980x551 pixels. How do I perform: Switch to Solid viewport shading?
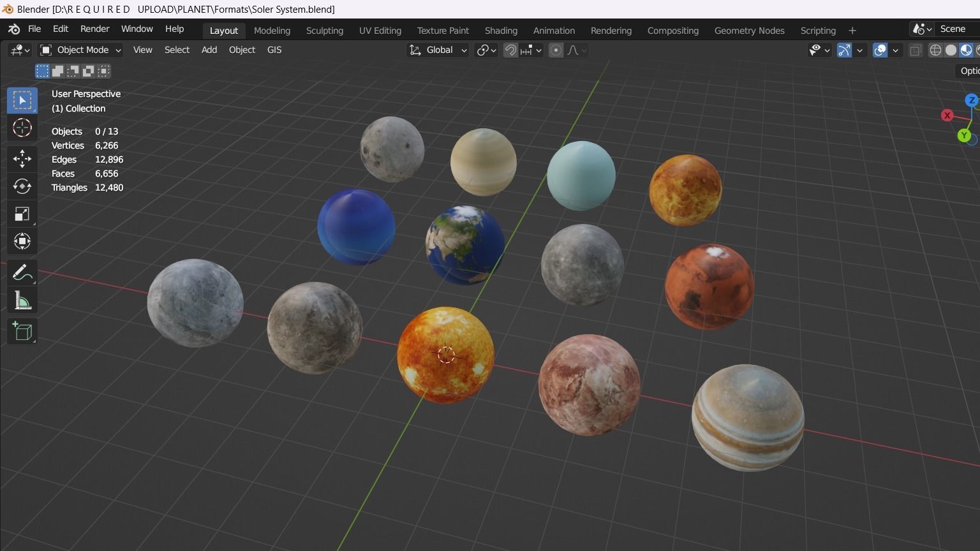point(951,50)
